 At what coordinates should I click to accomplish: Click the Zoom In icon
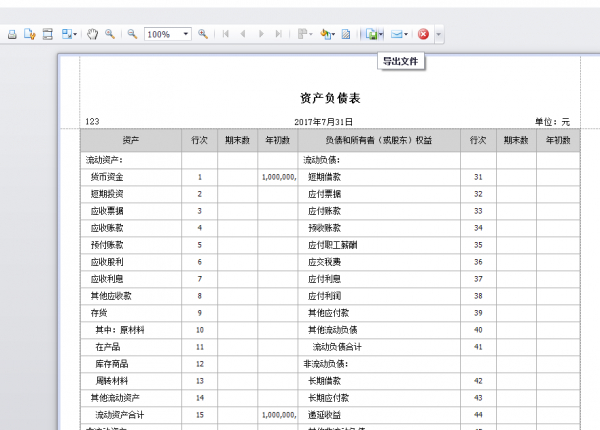(x=203, y=34)
